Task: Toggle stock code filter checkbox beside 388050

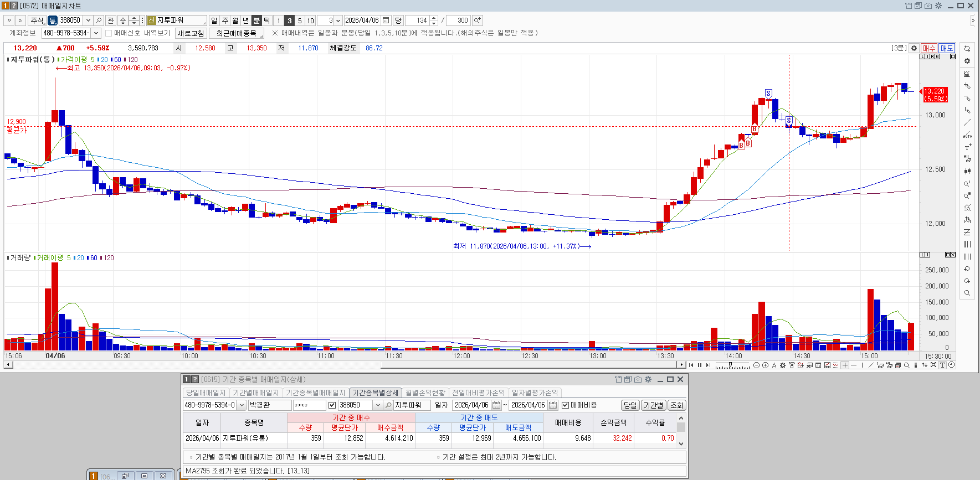Action: (332, 405)
